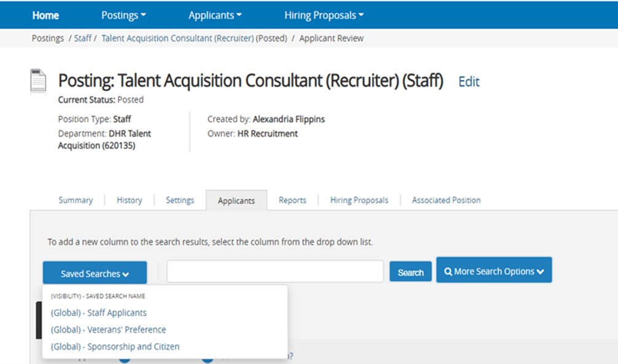Open the Applicants navigation menu
618x364 pixels.
click(215, 15)
